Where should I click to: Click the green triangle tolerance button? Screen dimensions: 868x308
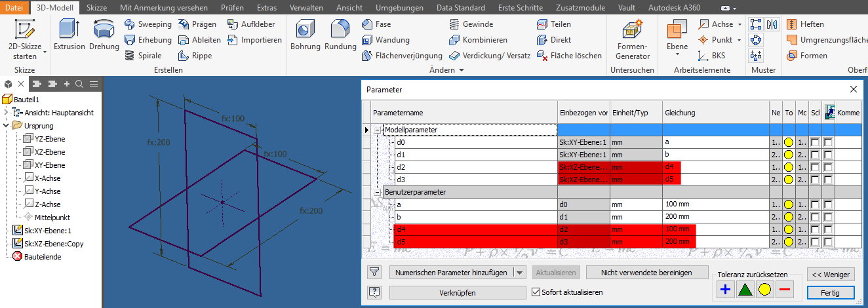point(745,290)
